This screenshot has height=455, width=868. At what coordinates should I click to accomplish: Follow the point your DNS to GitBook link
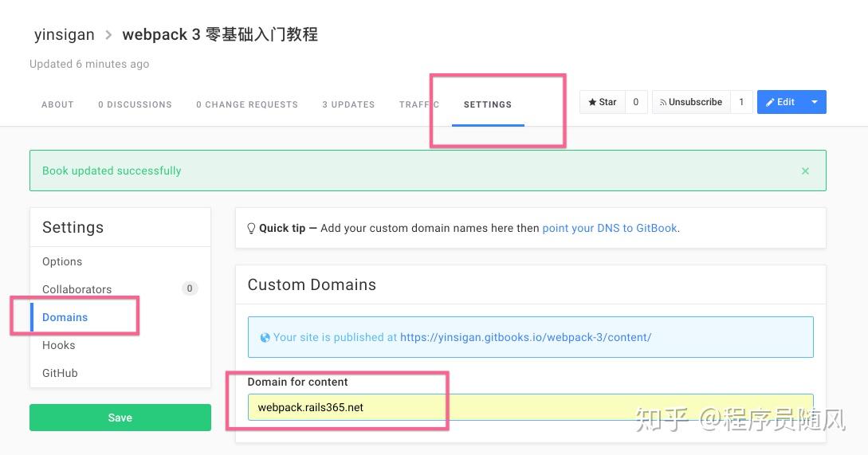pos(610,228)
